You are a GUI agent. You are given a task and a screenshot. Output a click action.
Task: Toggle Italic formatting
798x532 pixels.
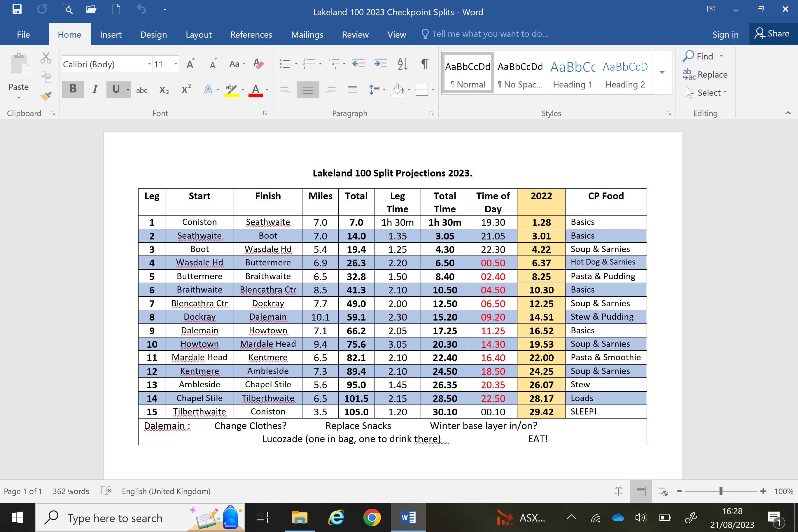pyautogui.click(x=95, y=90)
